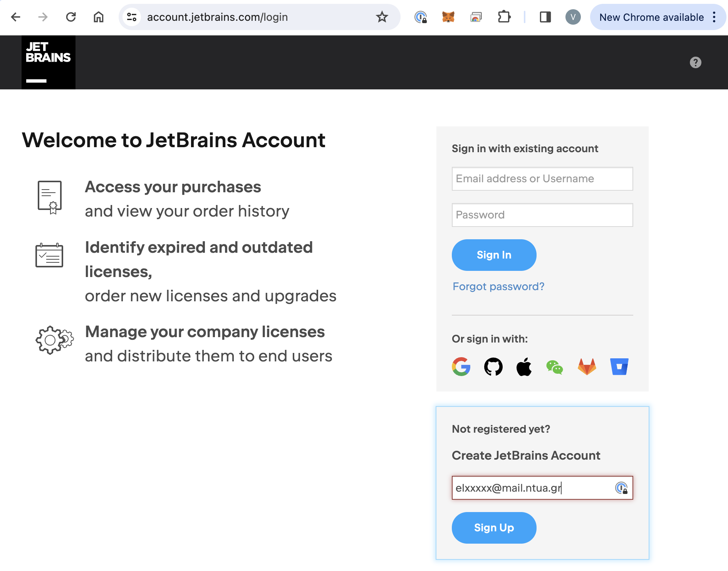728x571 pixels.
Task: Open the MetaMask fox extension
Action: click(x=448, y=17)
